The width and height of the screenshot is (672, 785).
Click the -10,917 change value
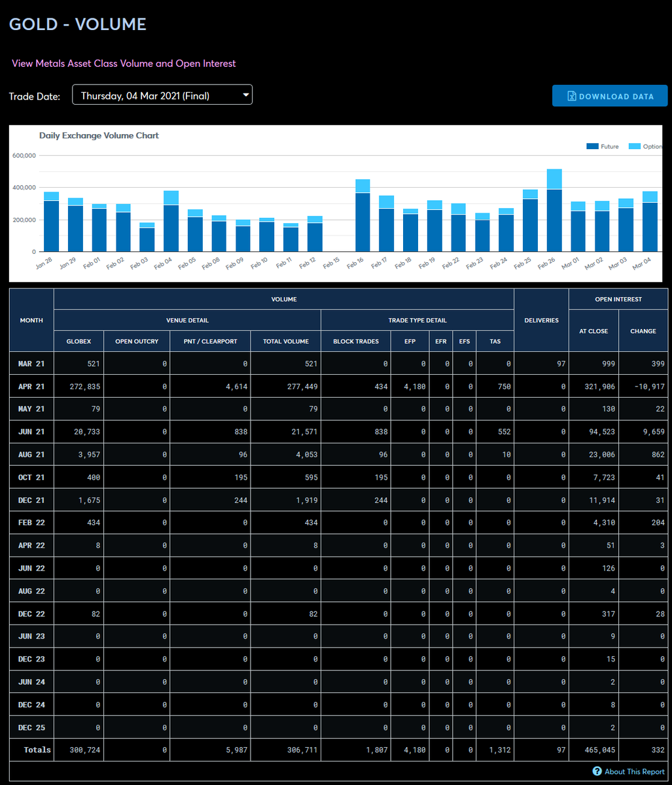tap(649, 387)
